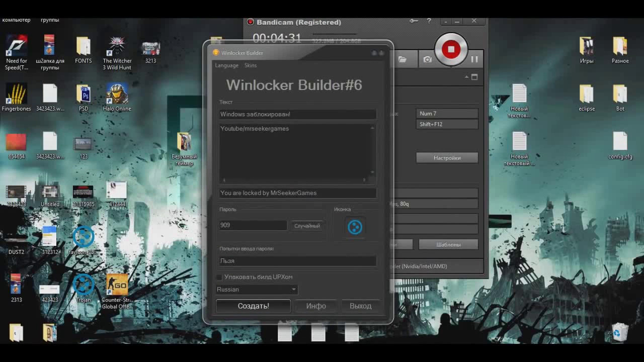
Task: Select the DUST2 desktop icon
Action: click(16, 244)
